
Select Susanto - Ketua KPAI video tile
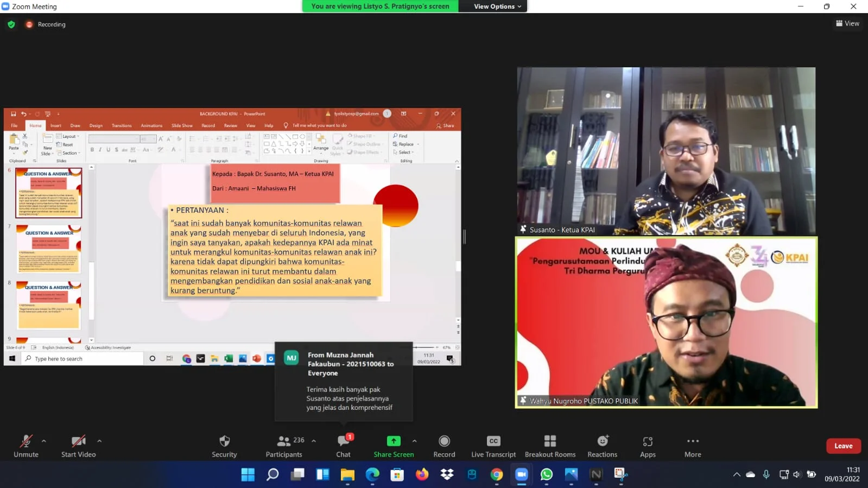click(x=666, y=151)
